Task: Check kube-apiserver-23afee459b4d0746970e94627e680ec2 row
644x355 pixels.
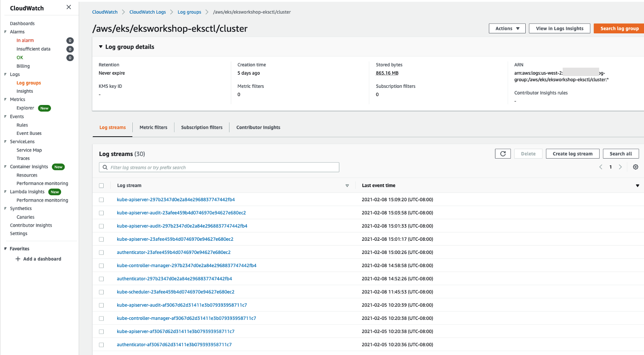Action: point(102,239)
